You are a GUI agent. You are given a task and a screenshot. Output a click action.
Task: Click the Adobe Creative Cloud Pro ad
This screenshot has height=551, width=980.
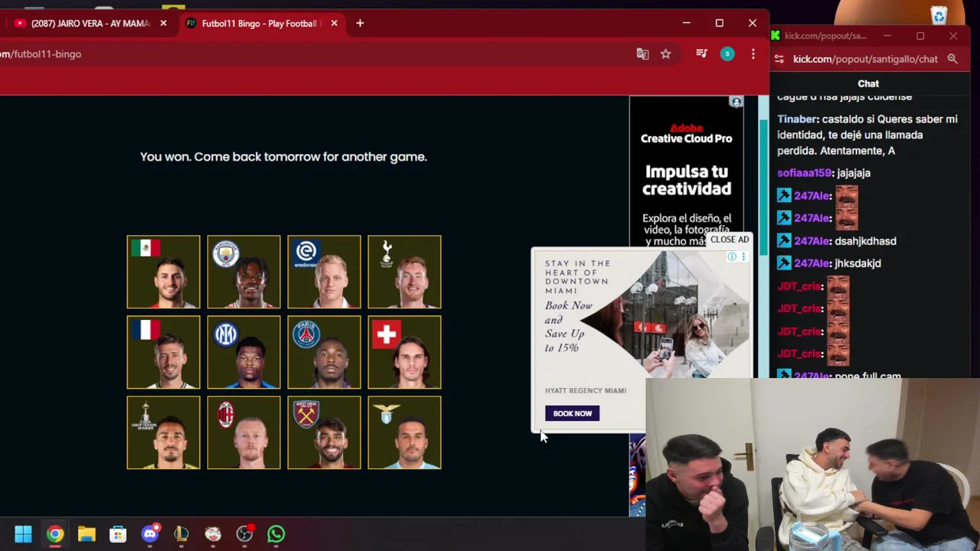click(x=686, y=172)
